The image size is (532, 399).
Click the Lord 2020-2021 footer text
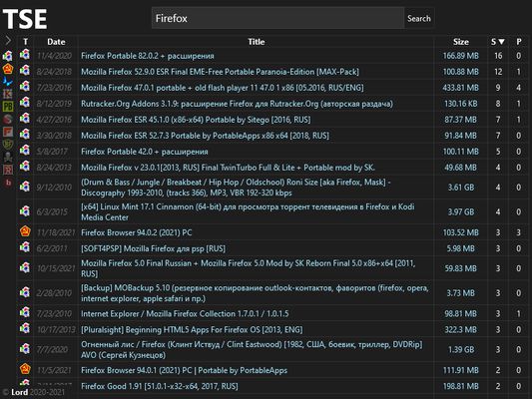click(33, 392)
